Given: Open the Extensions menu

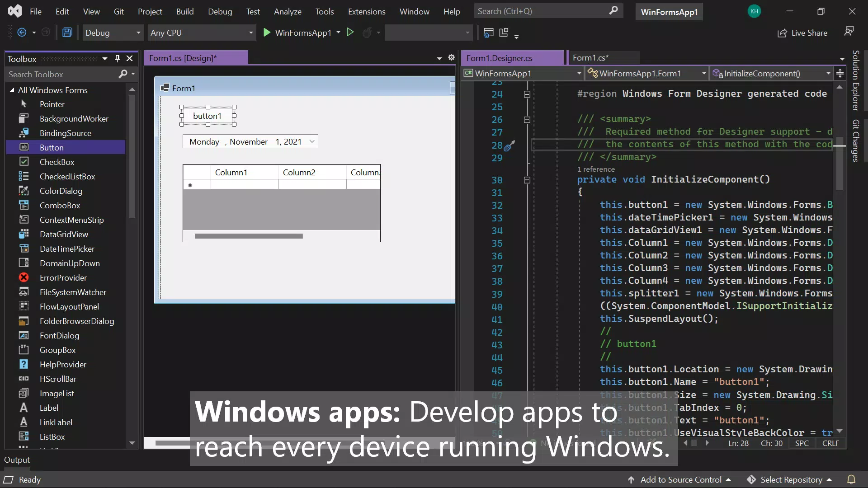Looking at the screenshot, I should (367, 11).
